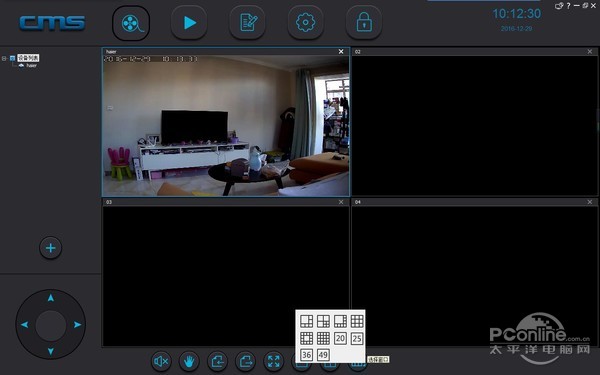Screen dimensions: 600x375
Task: Select the haier camera in device tree
Action: coord(31,65)
